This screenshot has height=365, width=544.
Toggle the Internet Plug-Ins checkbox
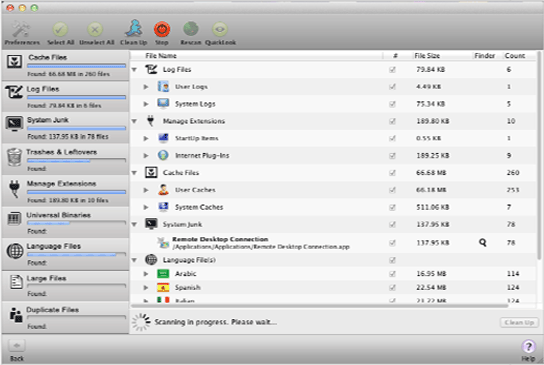392,156
